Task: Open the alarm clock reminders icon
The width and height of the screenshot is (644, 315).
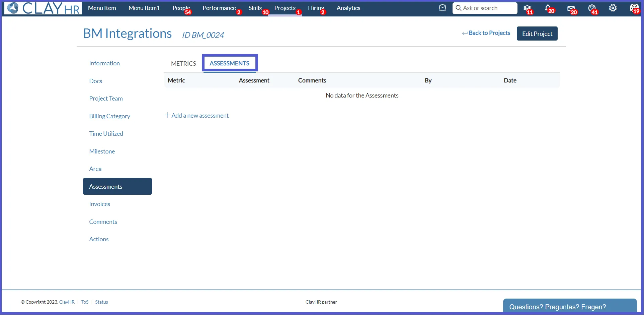Action: (442, 8)
